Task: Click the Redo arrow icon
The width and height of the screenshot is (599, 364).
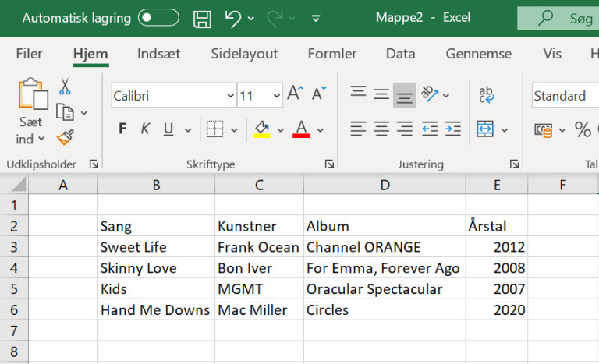Action: point(275,19)
